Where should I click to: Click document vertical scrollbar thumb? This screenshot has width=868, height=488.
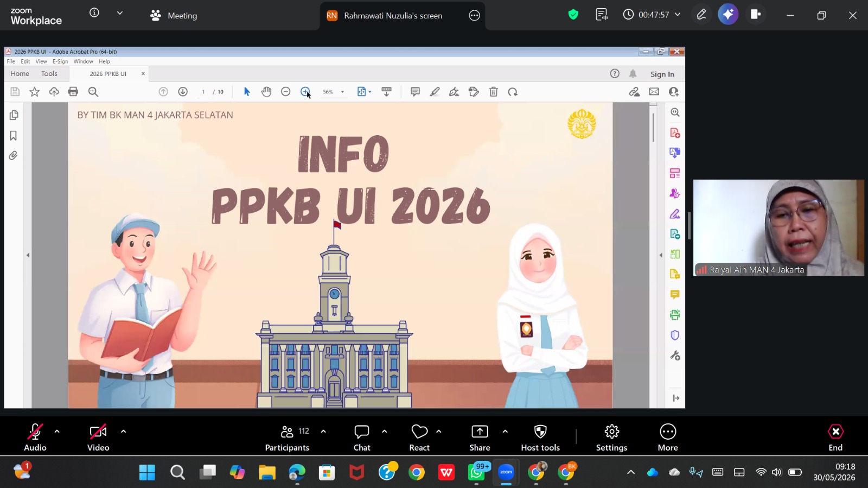653,127
